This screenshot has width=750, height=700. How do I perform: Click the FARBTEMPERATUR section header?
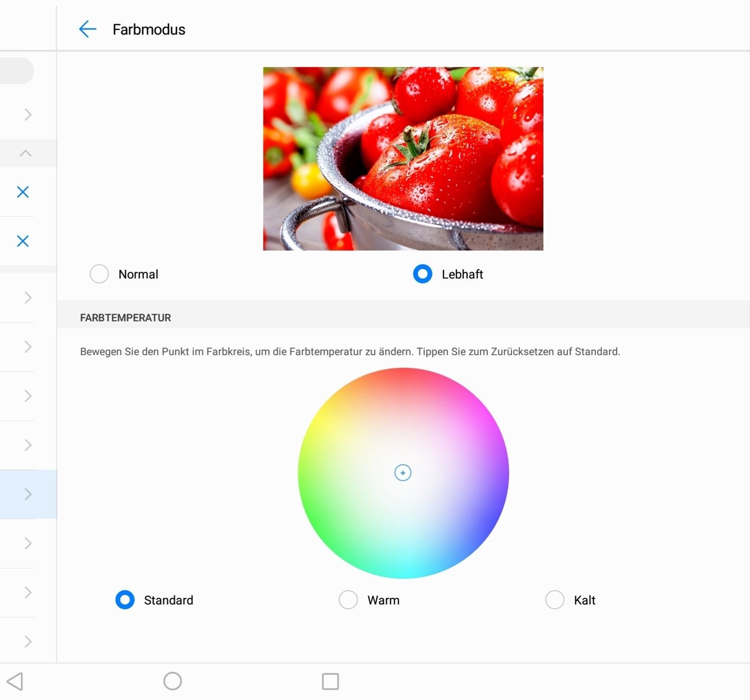125,318
